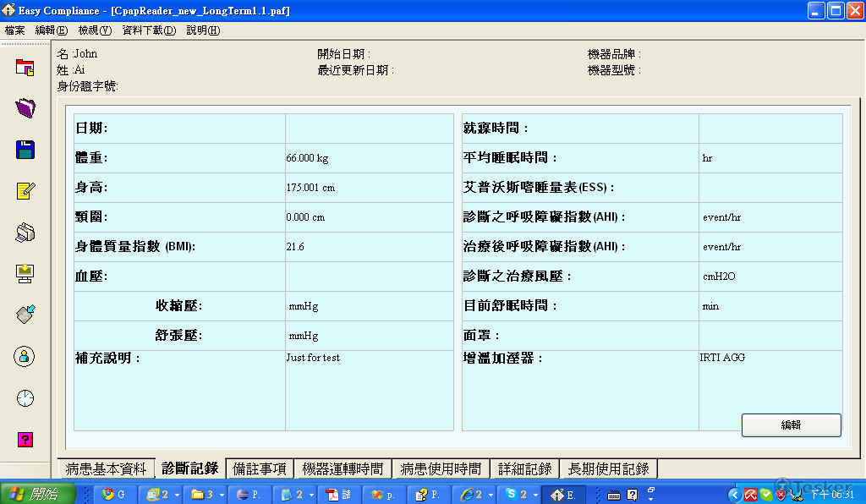Viewport: 866px width, 504px height.
Task: Save data using the floppy disk icon
Action: click(x=24, y=150)
